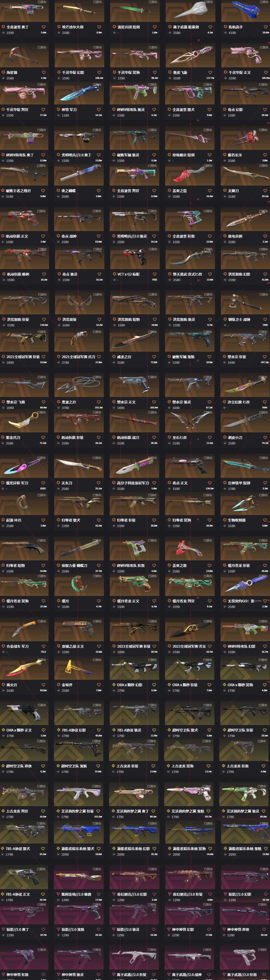Click the heart icon beside 离火刃

coord(43,685)
